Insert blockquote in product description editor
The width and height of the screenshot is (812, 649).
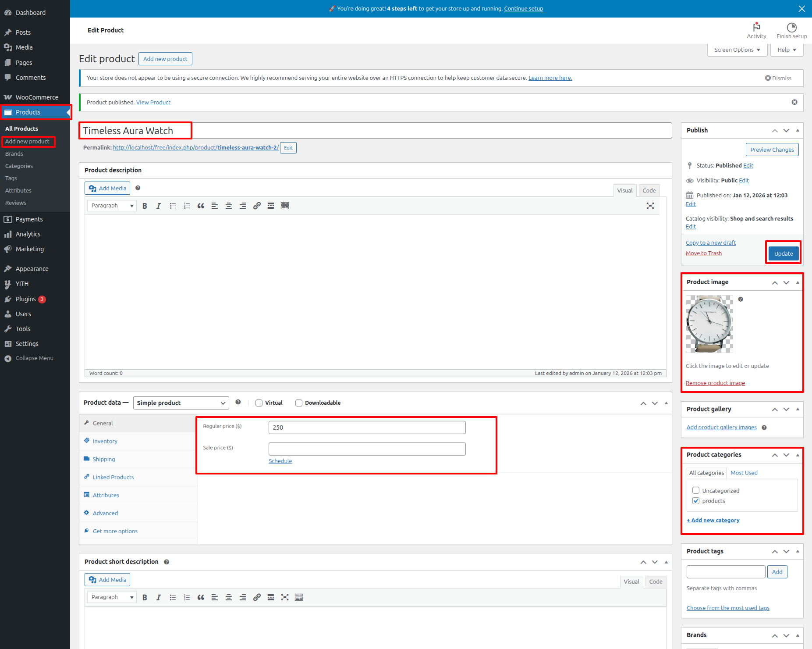[201, 206]
